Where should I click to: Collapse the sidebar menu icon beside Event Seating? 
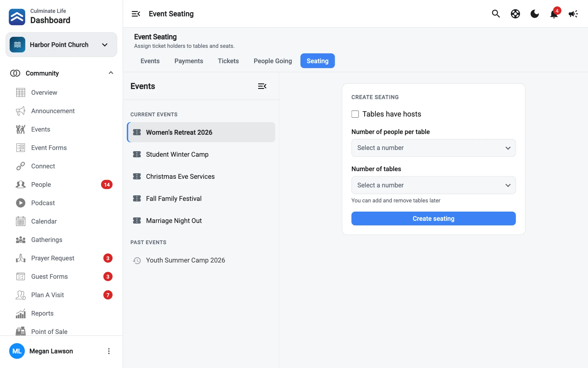[x=136, y=14]
